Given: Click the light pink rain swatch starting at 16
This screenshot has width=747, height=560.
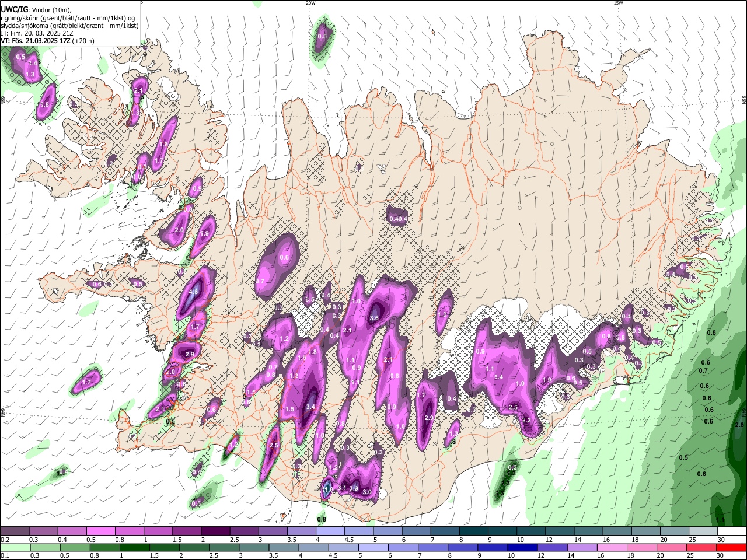Looking at the screenshot, I should (612, 547).
